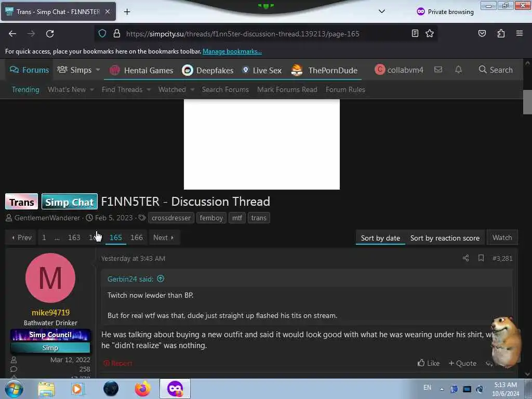Expand the Simps dropdown arrow
Screen dimensions: 532x399
click(98, 70)
